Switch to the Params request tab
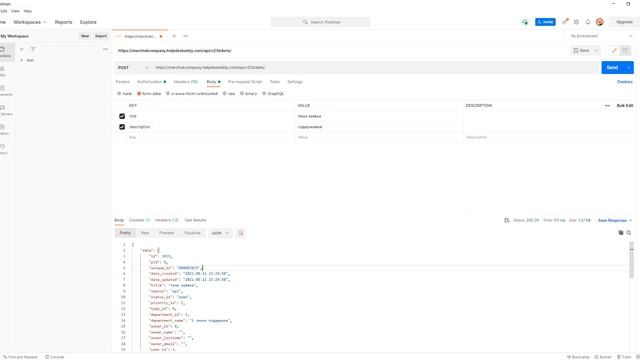Viewport: 640px width, 360px height. (122, 82)
